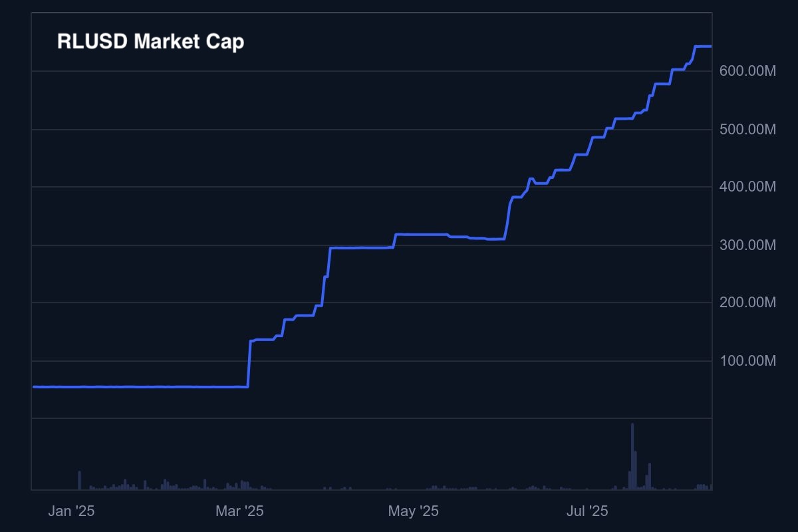Viewport: 798px width, 532px height.
Task: Click the line step near 180M in late March
Action: click(305, 315)
